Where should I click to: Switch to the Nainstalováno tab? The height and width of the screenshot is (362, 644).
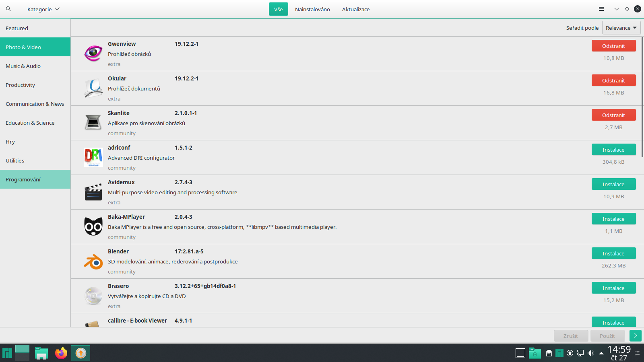click(312, 9)
